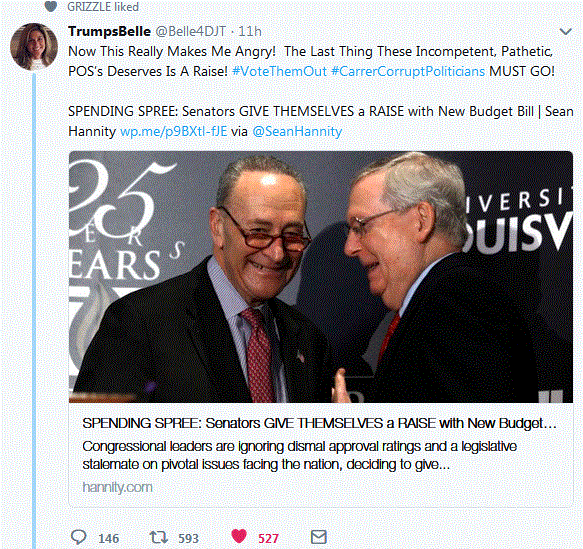583x549 pixels.
Task: Click the direct message envelope icon
Action: pyautogui.click(x=319, y=537)
